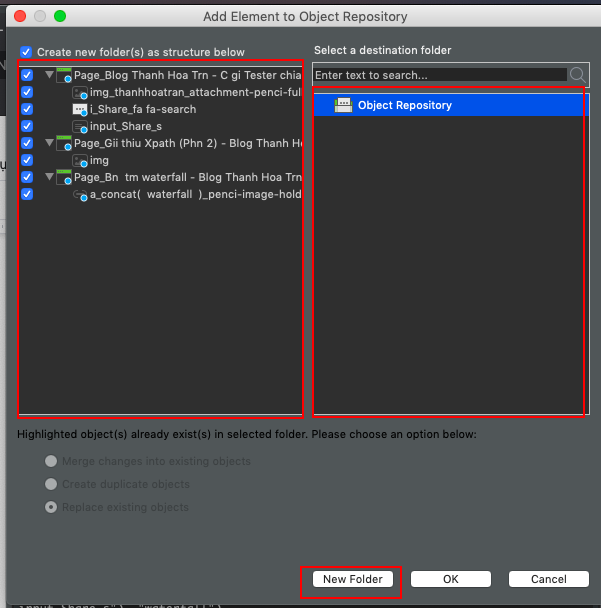Select 'Page_Bn tm waterfall' text row
The width and height of the screenshot is (601, 608).
pyautogui.click(x=188, y=178)
